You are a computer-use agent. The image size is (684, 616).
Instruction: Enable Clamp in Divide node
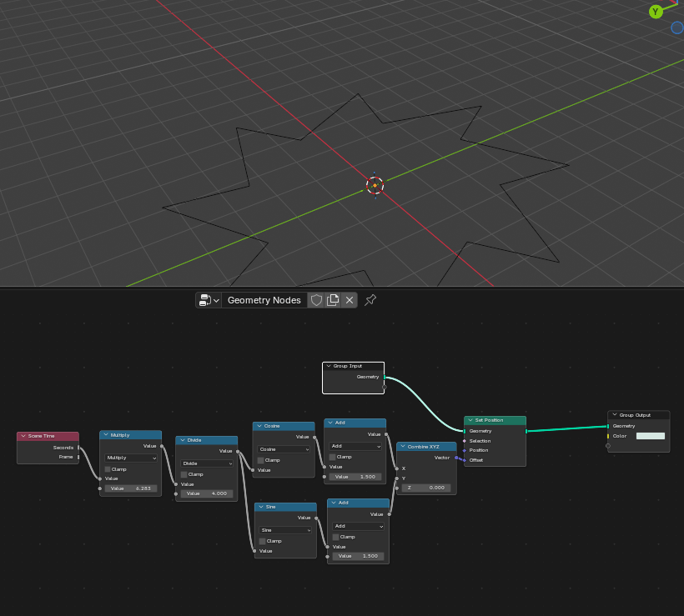tap(184, 474)
